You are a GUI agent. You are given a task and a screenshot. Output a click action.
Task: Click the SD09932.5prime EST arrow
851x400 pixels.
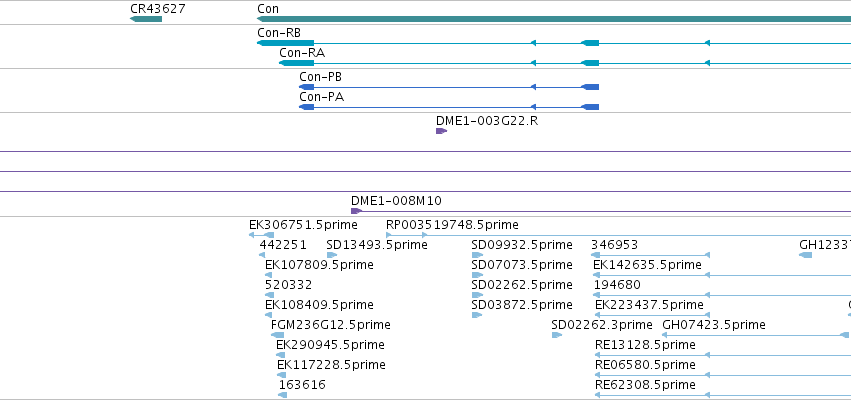click(477, 255)
